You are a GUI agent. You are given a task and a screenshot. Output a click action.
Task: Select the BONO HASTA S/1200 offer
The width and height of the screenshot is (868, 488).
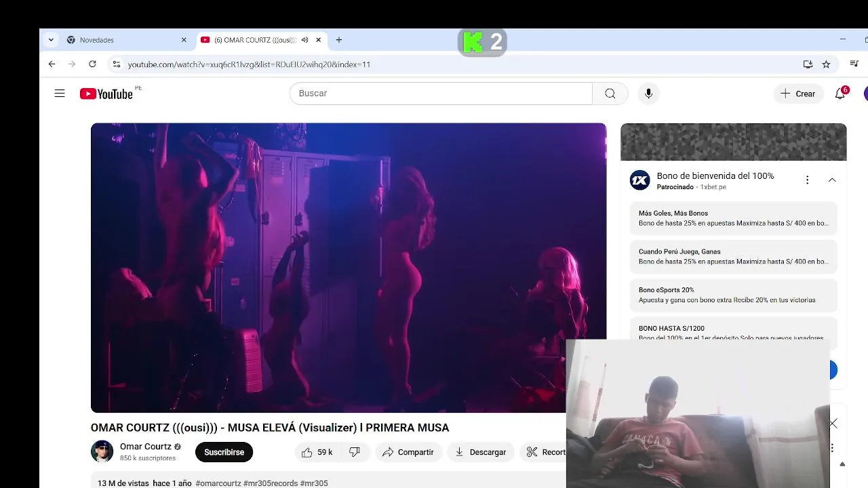click(x=734, y=330)
